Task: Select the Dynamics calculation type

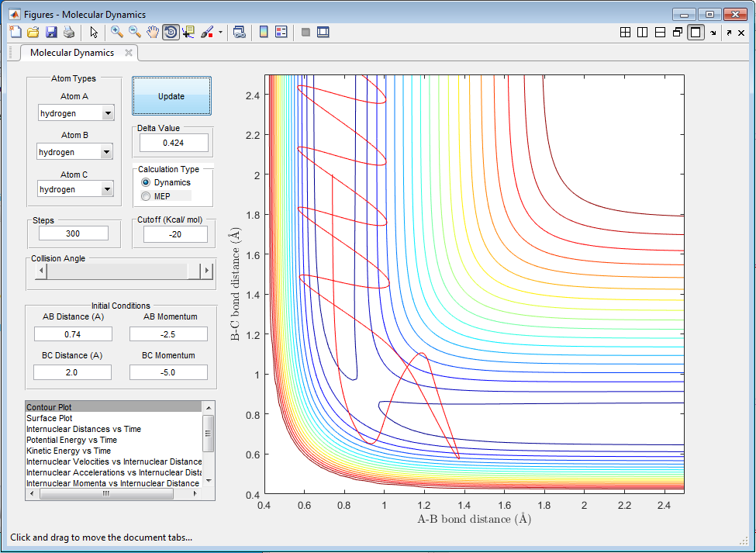Action: tap(146, 182)
